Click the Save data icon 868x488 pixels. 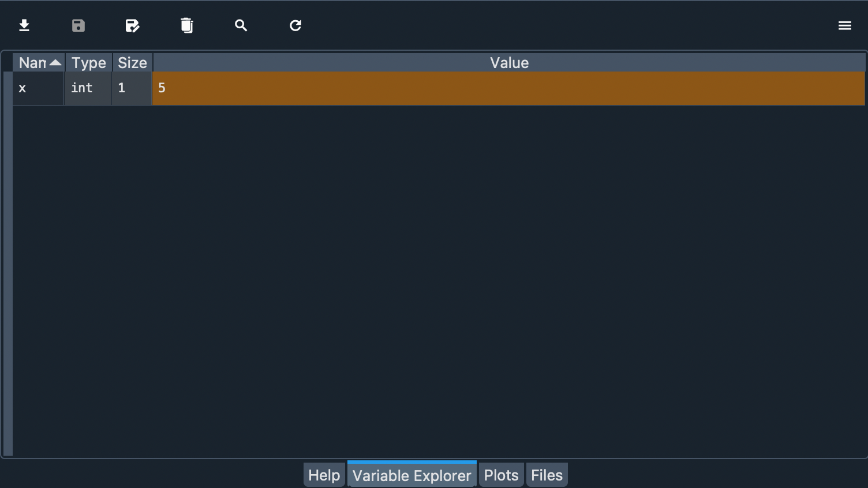pyautogui.click(x=78, y=25)
